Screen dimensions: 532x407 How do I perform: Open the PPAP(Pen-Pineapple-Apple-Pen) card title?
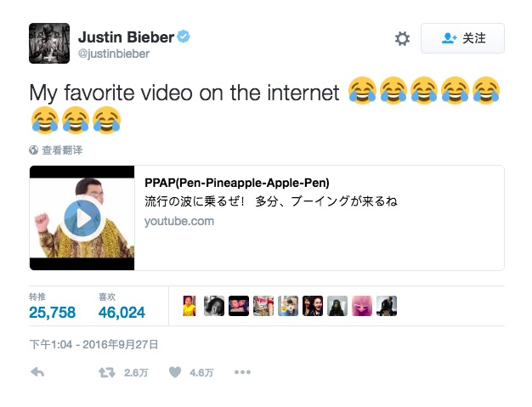point(237,183)
